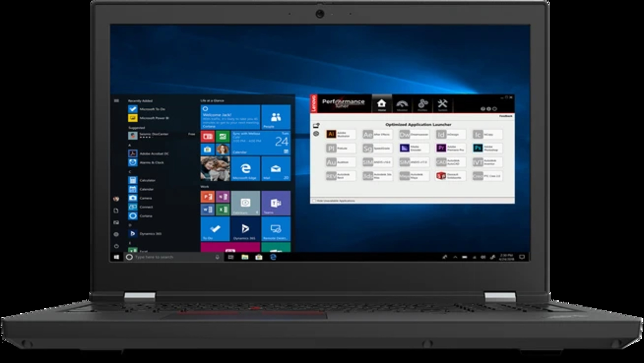Screen dimensions: 644x363
Task: Check Hide Unavailable Applications checkbox
Action: click(x=314, y=201)
